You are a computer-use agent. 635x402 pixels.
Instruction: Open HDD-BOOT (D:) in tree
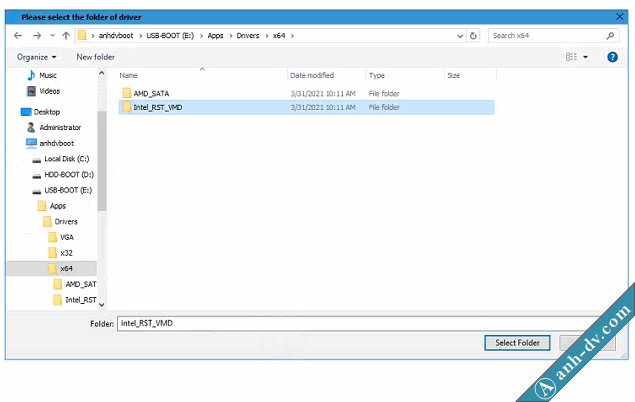click(69, 174)
